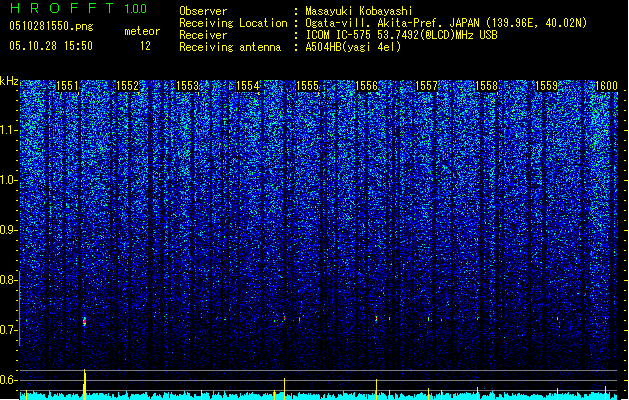Click the 1551 time marker
The image size is (629, 400).
[x=67, y=86]
